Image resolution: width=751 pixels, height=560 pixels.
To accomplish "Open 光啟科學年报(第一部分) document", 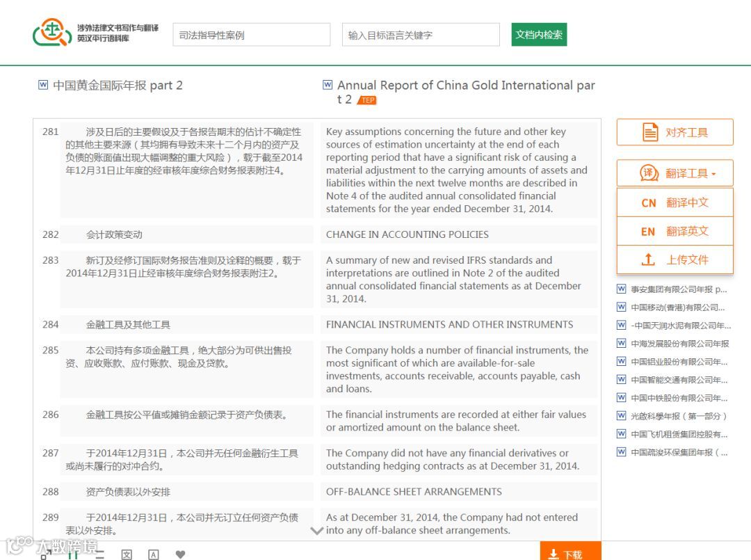I will 679,416.
